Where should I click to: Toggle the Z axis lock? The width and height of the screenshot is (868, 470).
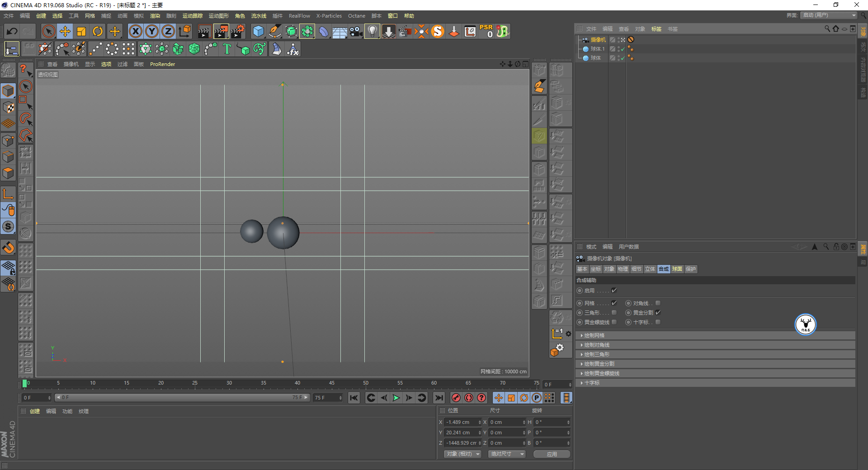pyautogui.click(x=168, y=31)
